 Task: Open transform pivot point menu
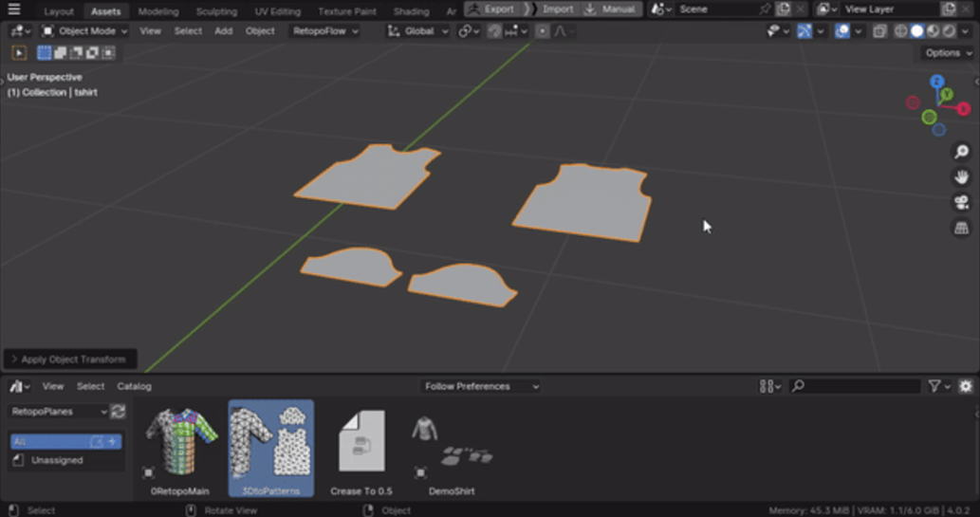469,30
